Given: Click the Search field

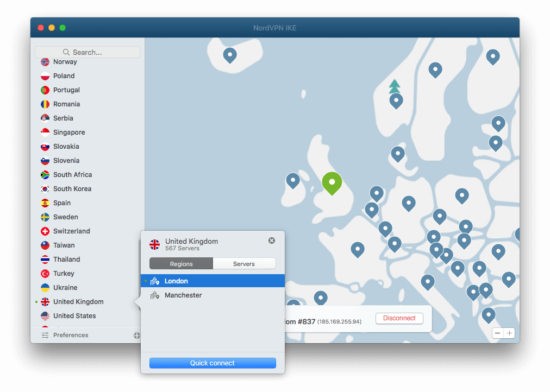Looking at the screenshot, I should 87,52.
